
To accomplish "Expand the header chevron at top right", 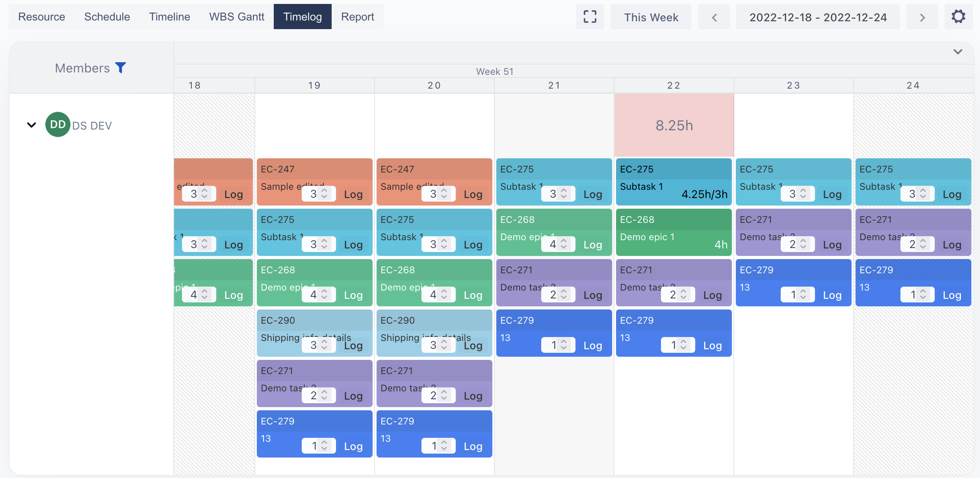I will pyautogui.click(x=958, y=52).
